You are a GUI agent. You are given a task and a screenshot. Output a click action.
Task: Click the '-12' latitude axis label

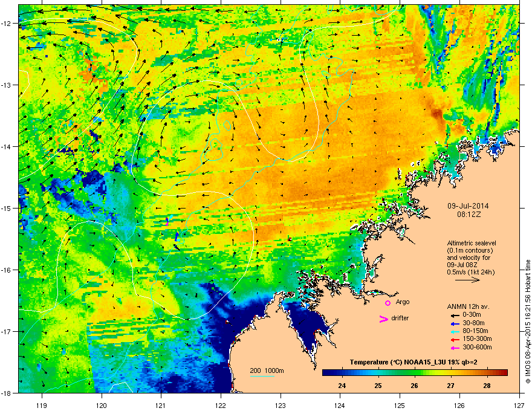click(x=6, y=24)
